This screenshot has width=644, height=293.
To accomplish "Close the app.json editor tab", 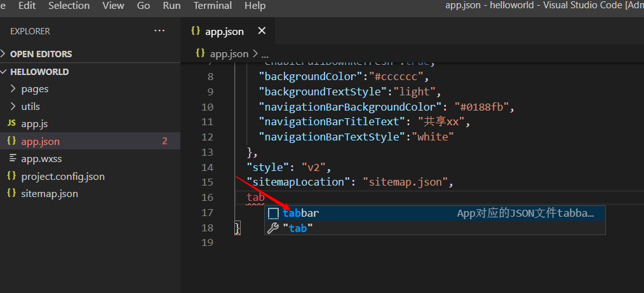I will [x=262, y=31].
